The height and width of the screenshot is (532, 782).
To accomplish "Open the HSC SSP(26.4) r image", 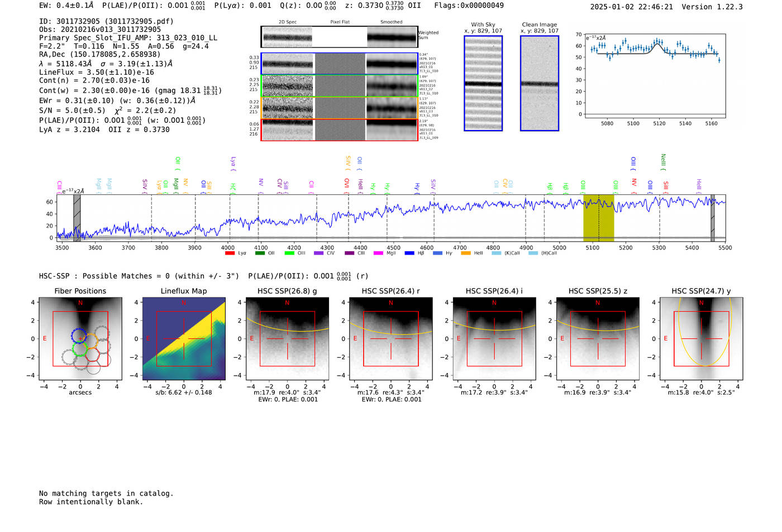I will tap(390, 339).
